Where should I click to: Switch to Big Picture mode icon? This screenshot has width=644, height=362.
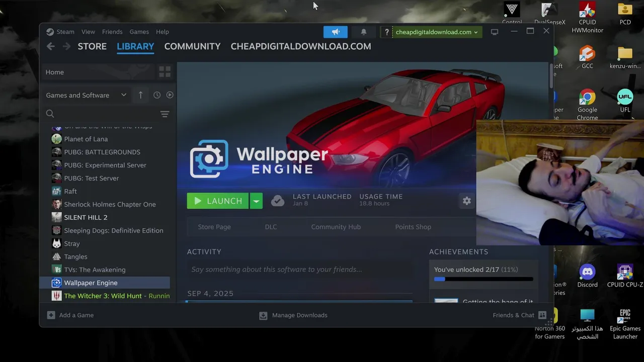tap(495, 32)
